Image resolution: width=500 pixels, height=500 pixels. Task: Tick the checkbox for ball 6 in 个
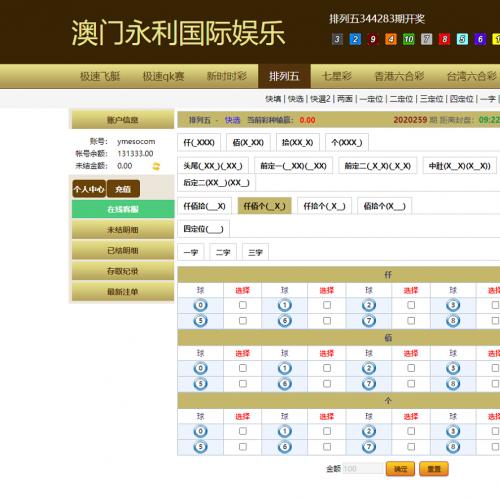pyautogui.click(x=327, y=447)
